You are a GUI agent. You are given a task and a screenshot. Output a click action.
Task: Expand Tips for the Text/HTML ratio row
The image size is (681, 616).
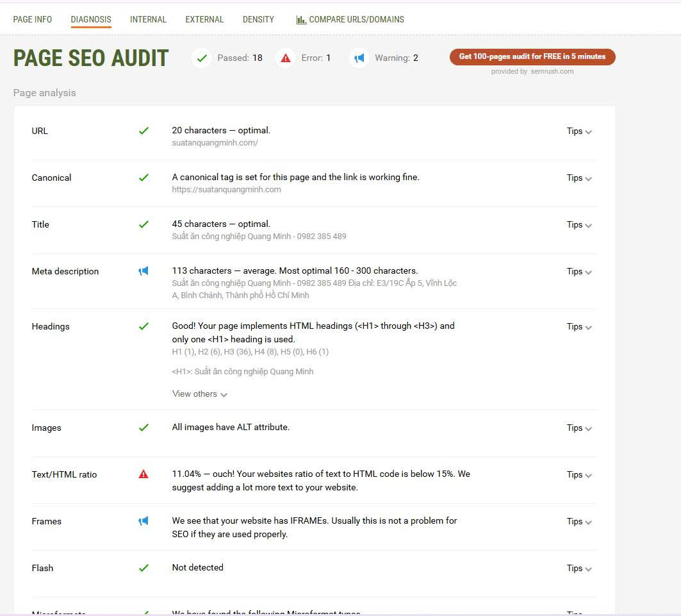579,475
